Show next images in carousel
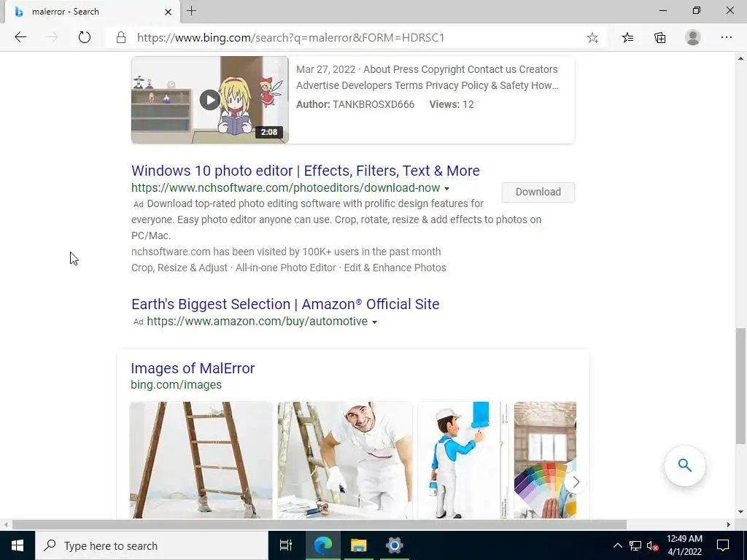The width and height of the screenshot is (747, 560). point(576,482)
